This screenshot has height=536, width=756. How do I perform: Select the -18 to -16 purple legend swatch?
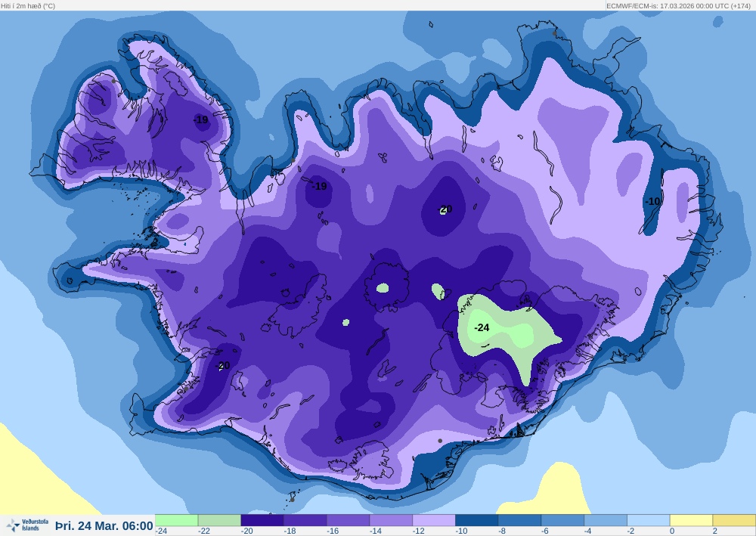pos(305,520)
